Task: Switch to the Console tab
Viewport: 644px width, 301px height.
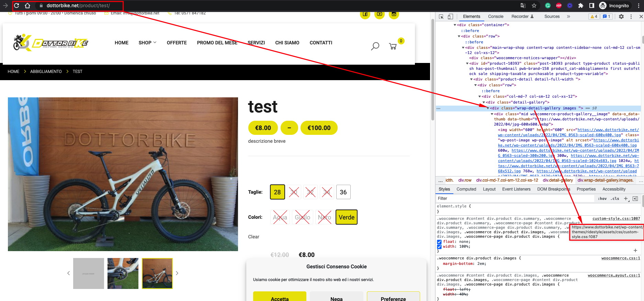Action: (496, 17)
